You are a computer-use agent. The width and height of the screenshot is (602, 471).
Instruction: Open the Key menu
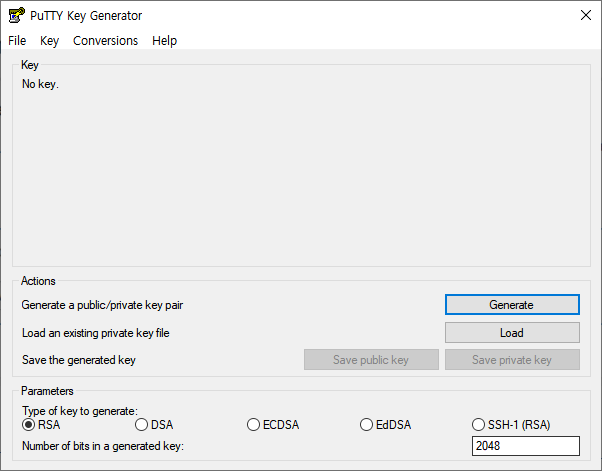pos(50,41)
